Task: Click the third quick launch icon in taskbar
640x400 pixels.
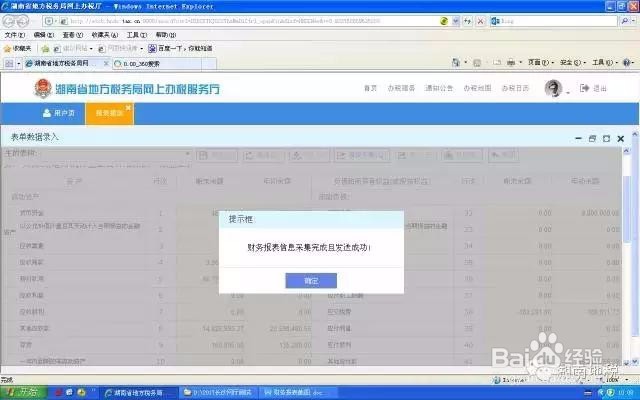Action: (x=81, y=393)
